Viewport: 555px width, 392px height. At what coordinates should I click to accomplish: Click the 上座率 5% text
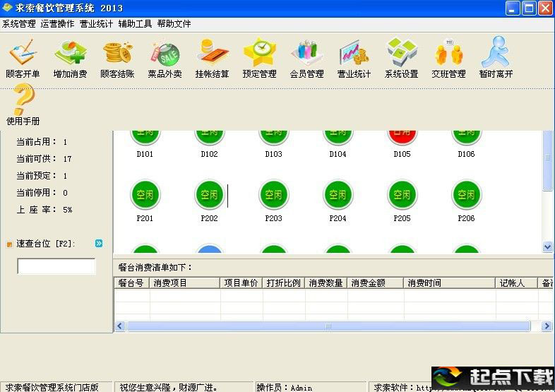44,210
